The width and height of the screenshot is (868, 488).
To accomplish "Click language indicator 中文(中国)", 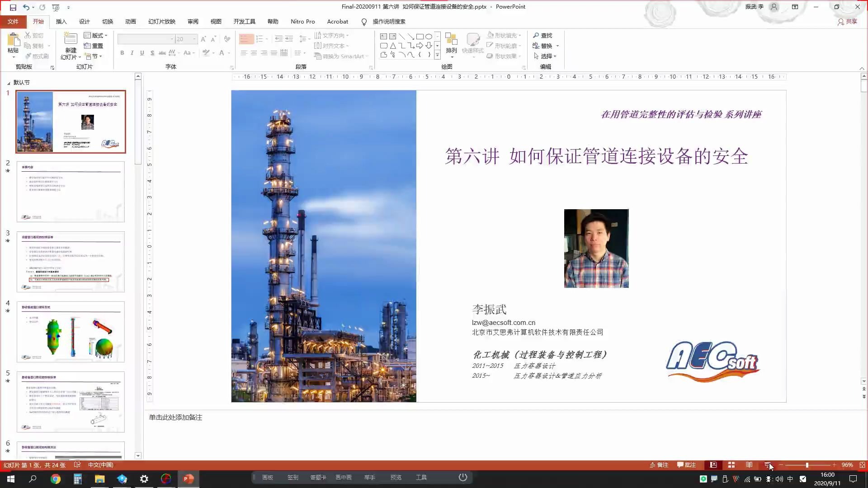I will 100,465.
